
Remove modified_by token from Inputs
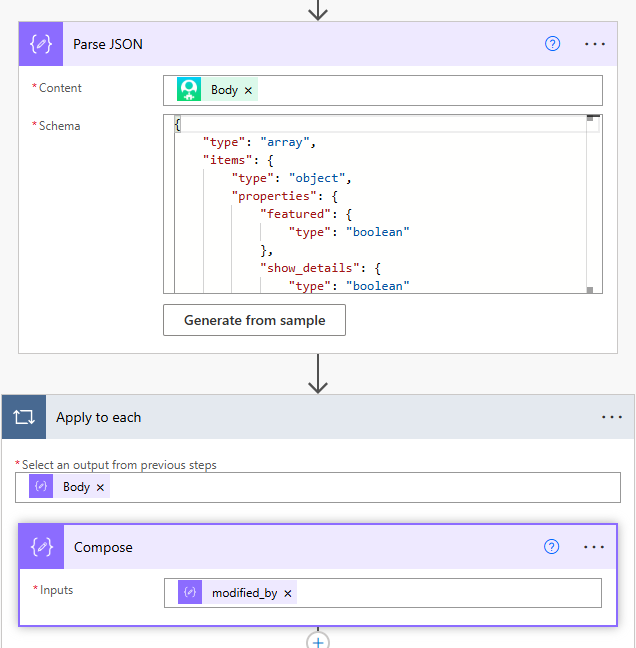coord(288,593)
